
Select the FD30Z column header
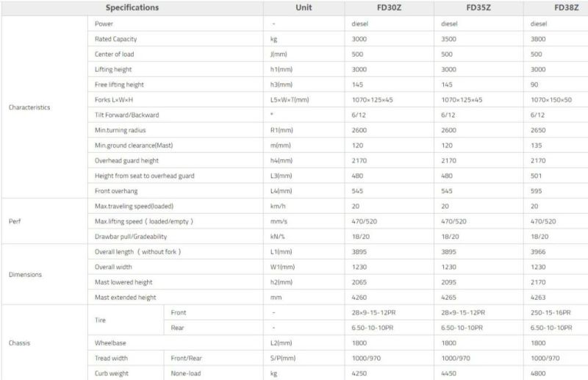click(x=389, y=7)
